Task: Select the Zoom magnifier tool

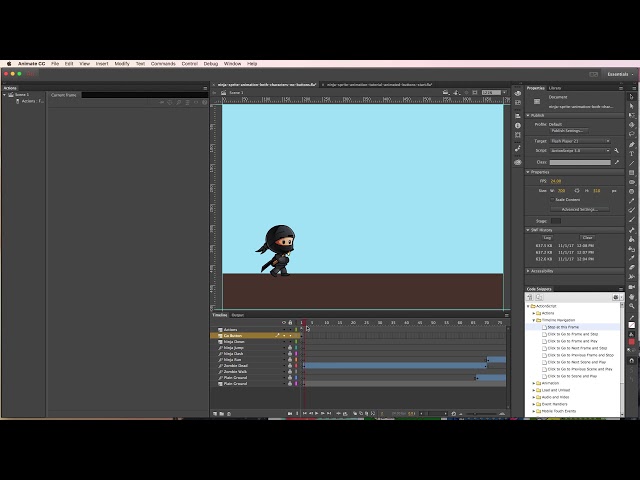Action: pyautogui.click(x=631, y=306)
